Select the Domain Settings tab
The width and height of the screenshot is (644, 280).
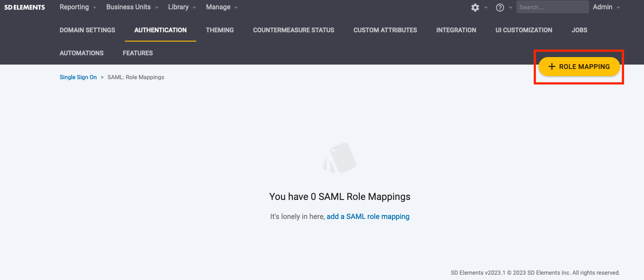pos(87,30)
